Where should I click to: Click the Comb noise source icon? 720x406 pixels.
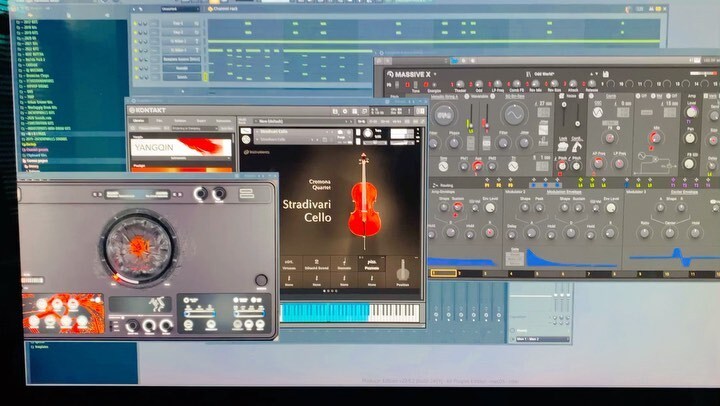point(577,146)
